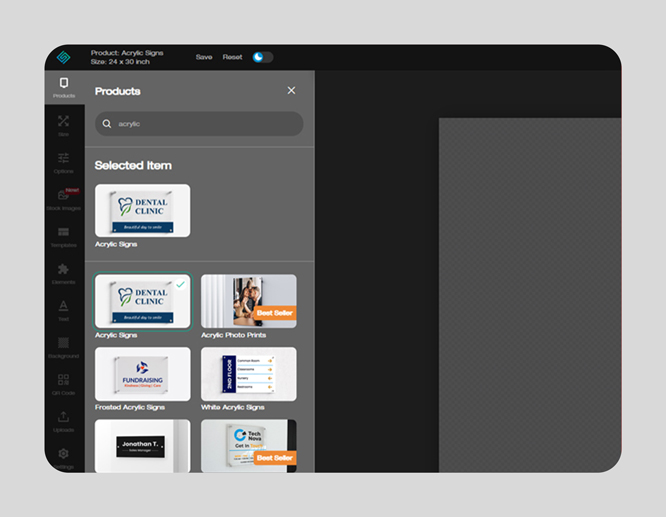The image size is (666, 517).
Task: Select Acrylic Photo Prints product
Action: pyautogui.click(x=249, y=301)
